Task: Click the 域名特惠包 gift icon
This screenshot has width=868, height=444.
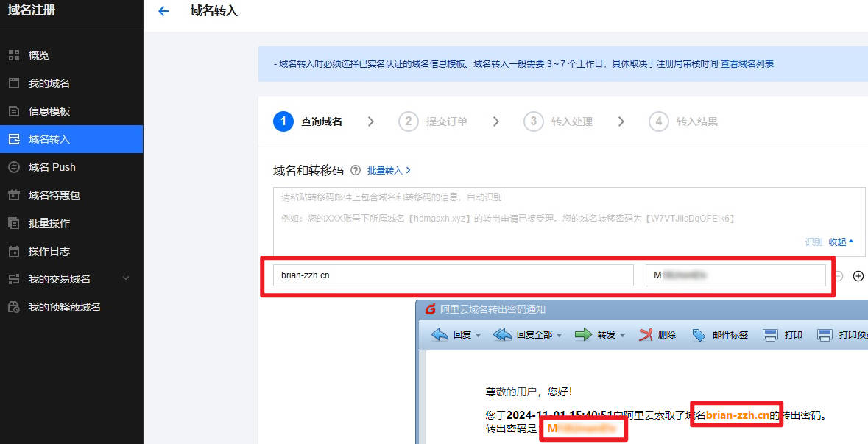Action: pyautogui.click(x=14, y=195)
